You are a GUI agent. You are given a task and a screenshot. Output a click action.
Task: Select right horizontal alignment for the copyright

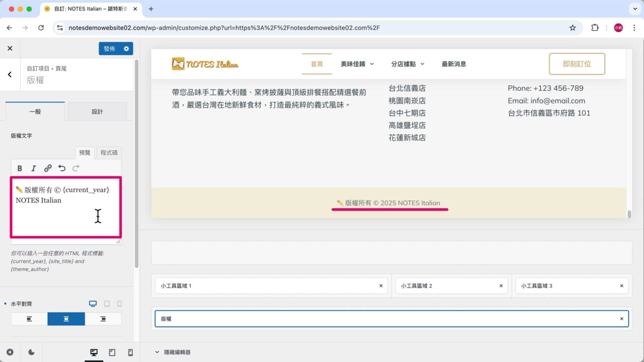[x=103, y=318]
